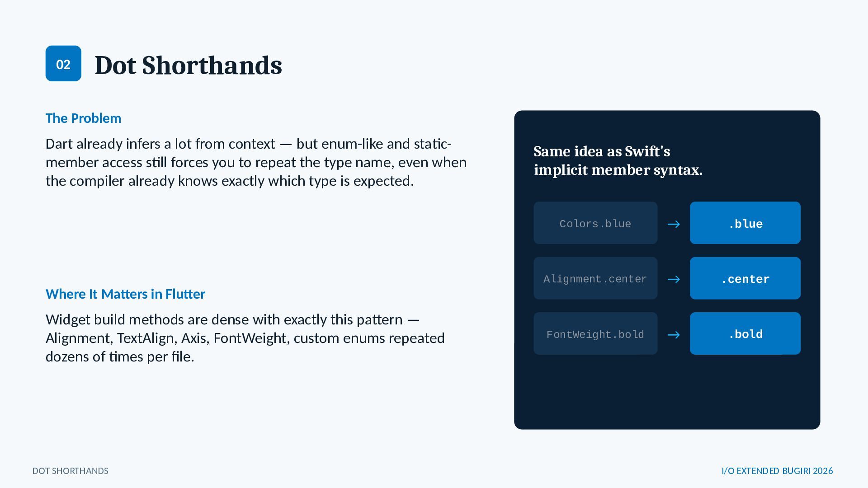Viewport: 868px width, 488px height.
Task: Click the Alignment.center code box
Action: pyautogui.click(x=595, y=278)
